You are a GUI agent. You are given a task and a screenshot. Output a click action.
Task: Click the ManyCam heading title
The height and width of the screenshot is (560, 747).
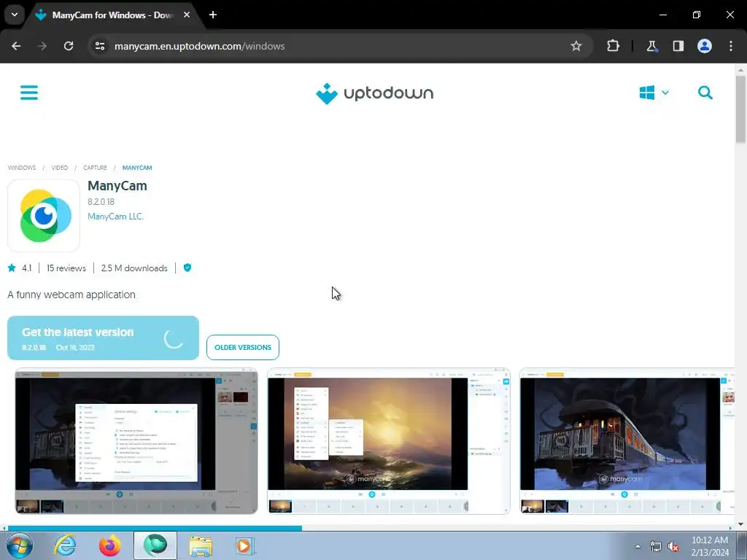click(117, 186)
